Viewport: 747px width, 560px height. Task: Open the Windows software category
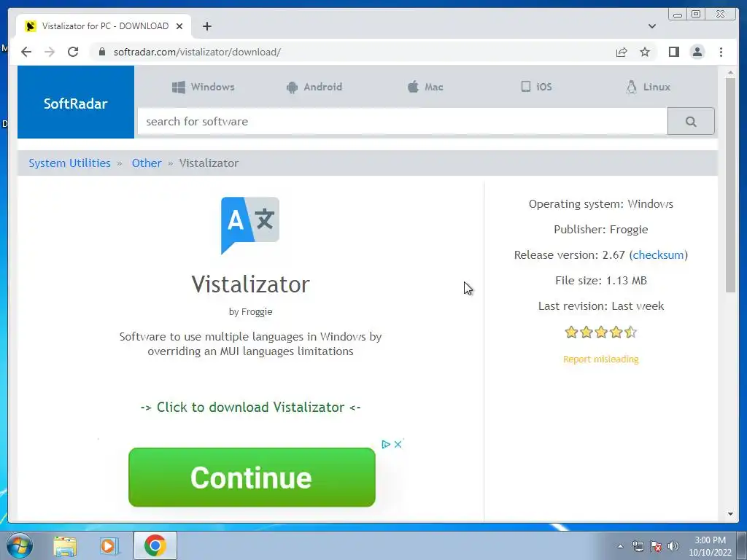[204, 87]
